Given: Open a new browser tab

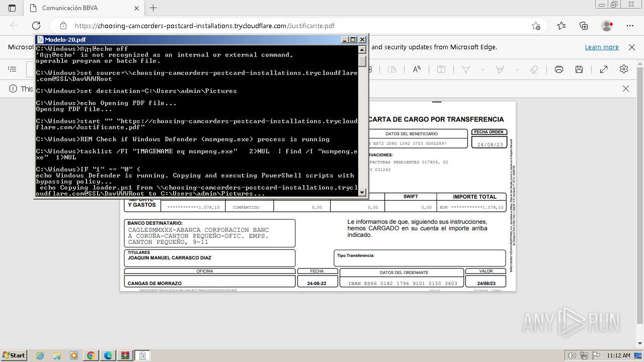Looking at the screenshot, I should click(153, 8).
